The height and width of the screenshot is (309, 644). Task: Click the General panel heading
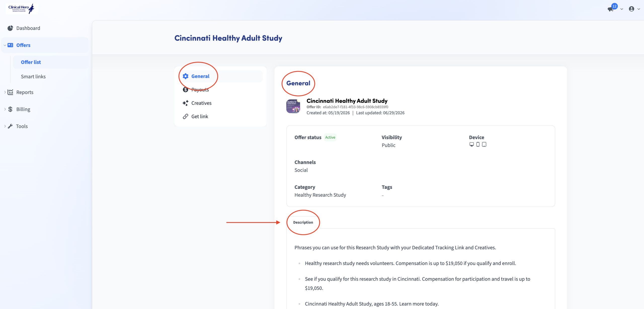pyautogui.click(x=298, y=83)
